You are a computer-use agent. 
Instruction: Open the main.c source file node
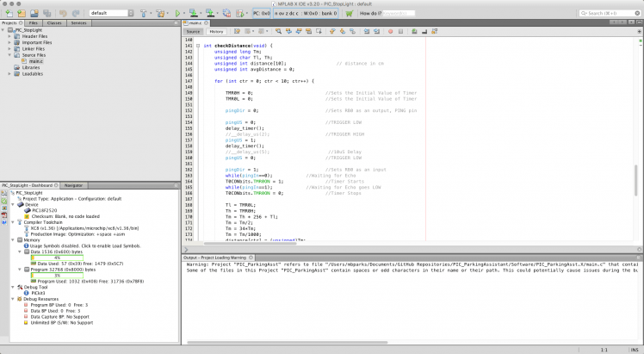35,61
